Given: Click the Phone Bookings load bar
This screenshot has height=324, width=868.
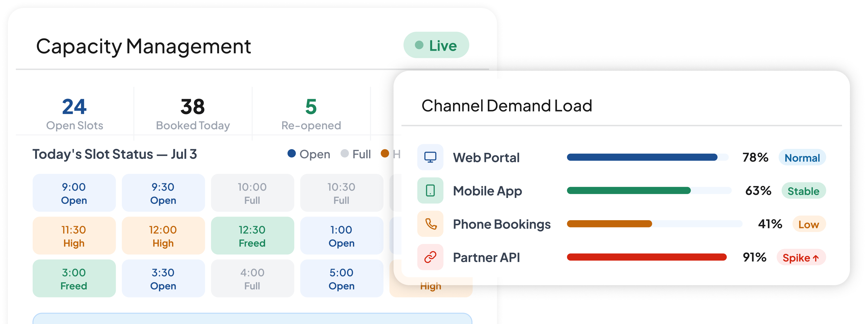Looking at the screenshot, I should click(654, 224).
